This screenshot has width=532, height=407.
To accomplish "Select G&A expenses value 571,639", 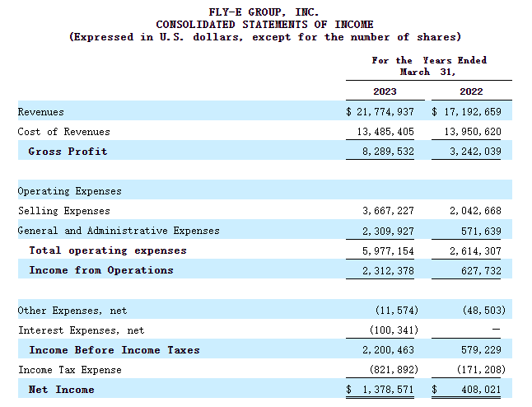I will pyautogui.click(x=481, y=232).
